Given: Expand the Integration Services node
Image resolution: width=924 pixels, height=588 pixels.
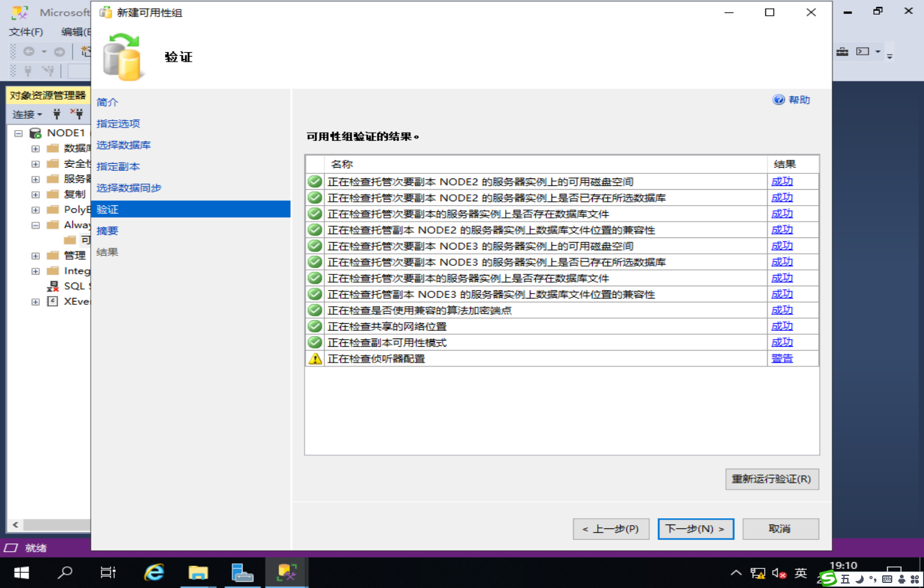Looking at the screenshot, I should pyautogui.click(x=36, y=271).
